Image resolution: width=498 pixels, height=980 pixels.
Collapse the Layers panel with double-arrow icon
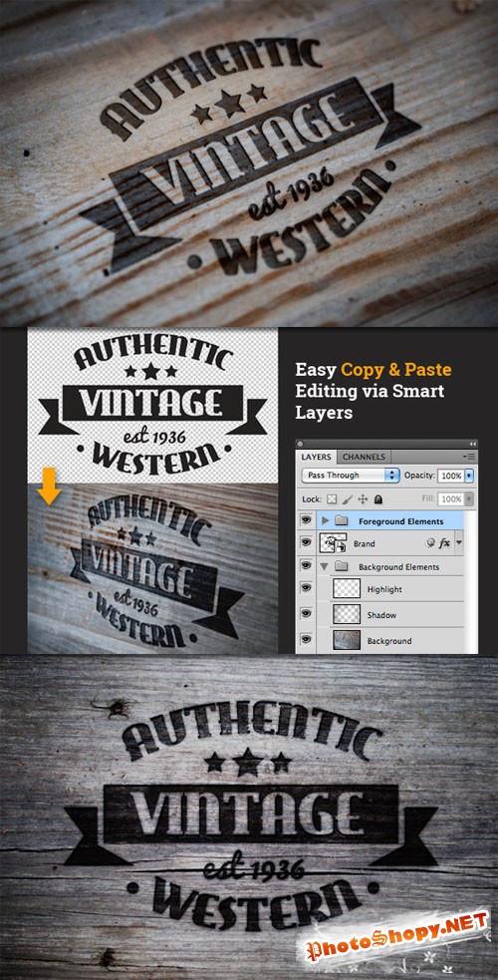click(472, 444)
